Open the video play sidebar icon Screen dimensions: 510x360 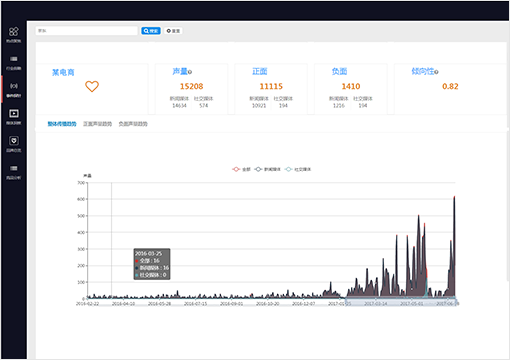pos(14,113)
